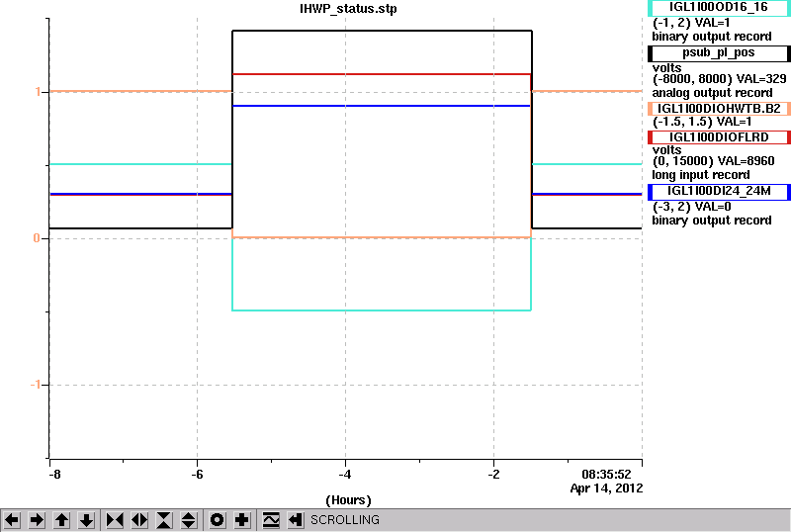Click the Y-axis value 1 label

coord(38,92)
